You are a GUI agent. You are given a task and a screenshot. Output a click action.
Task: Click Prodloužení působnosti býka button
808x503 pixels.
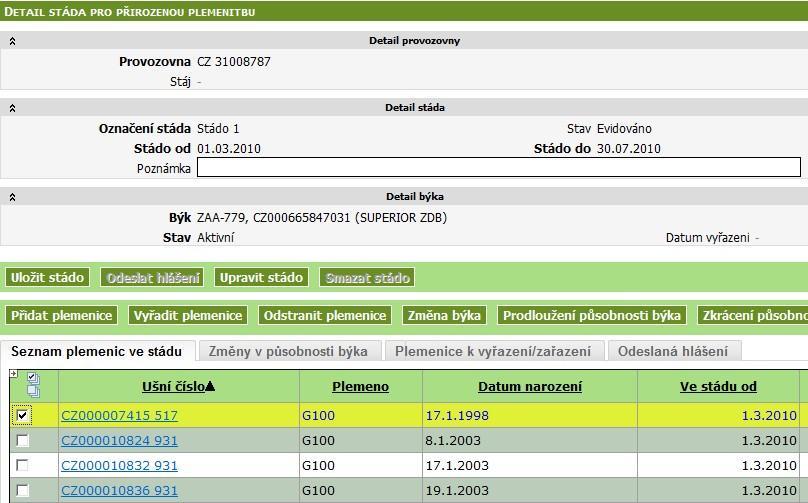[x=592, y=315]
